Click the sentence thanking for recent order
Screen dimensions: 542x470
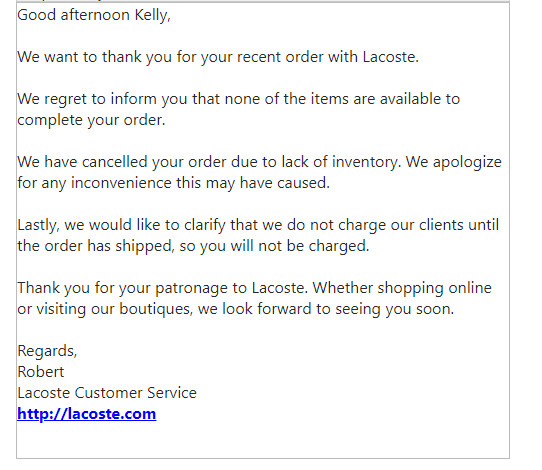(218, 57)
